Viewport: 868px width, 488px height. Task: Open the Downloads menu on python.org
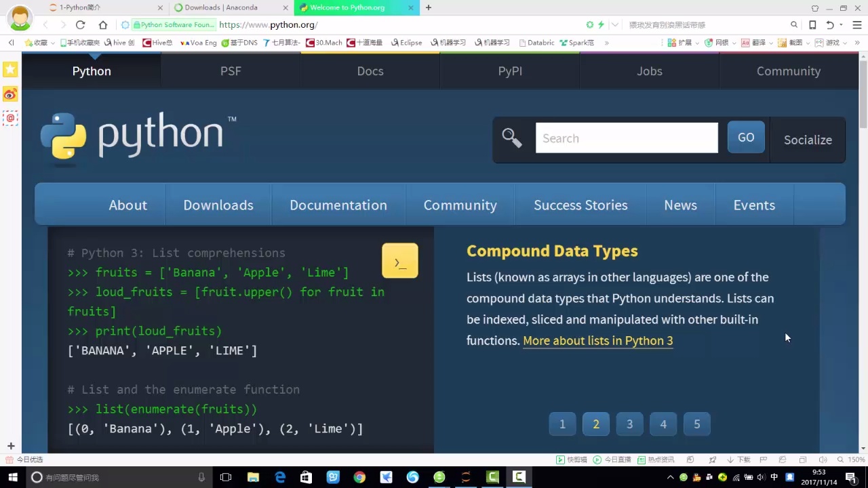[218, 205]
